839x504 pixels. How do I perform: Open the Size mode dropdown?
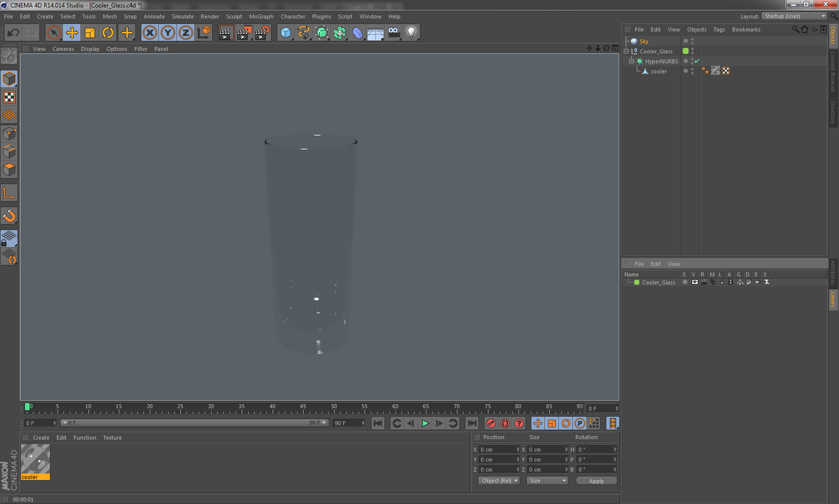547,481
